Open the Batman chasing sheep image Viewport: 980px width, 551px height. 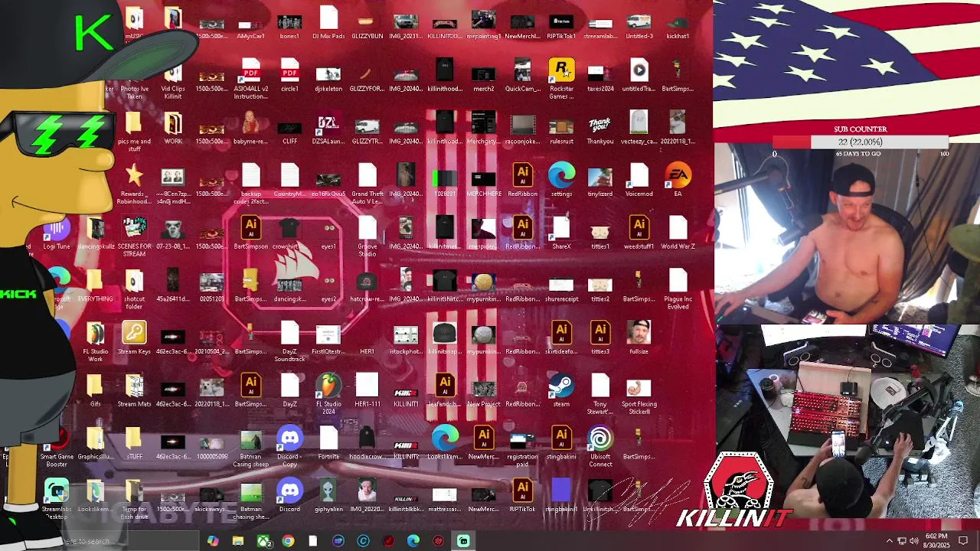250,491
